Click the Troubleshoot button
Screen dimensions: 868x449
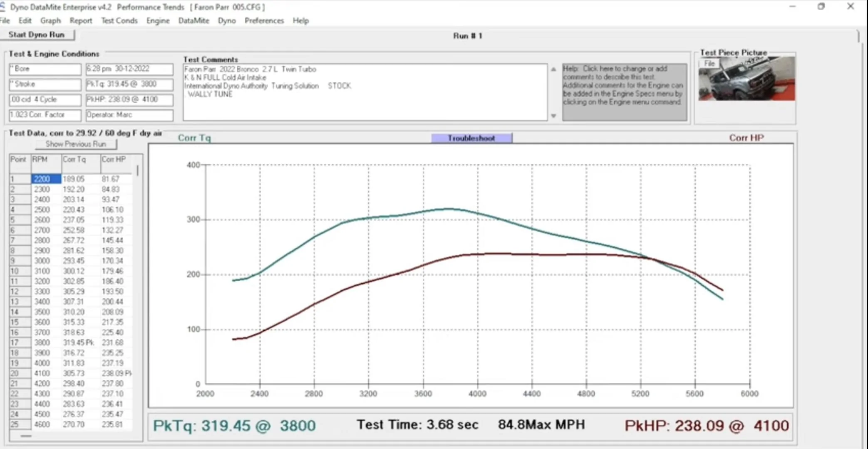tap(471, 138)
